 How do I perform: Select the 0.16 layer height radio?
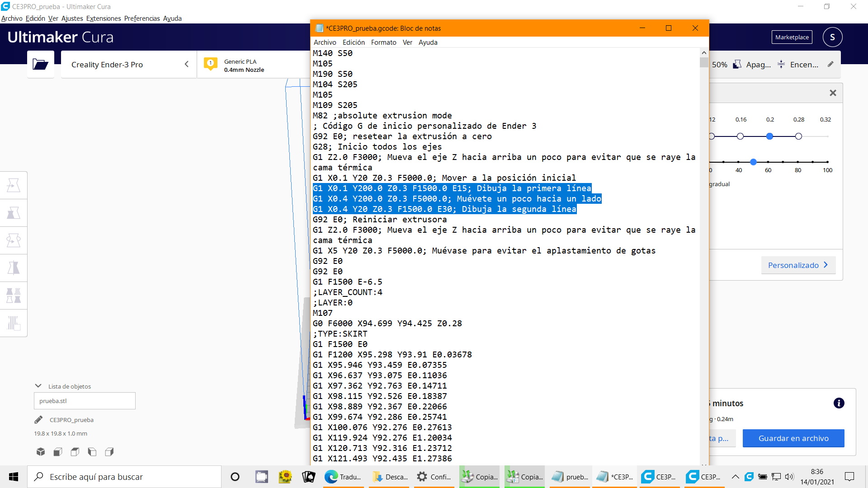[740, 136]
